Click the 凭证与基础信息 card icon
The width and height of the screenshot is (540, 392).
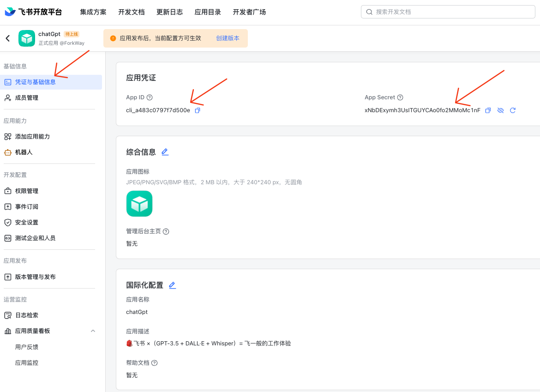[7, 82]
